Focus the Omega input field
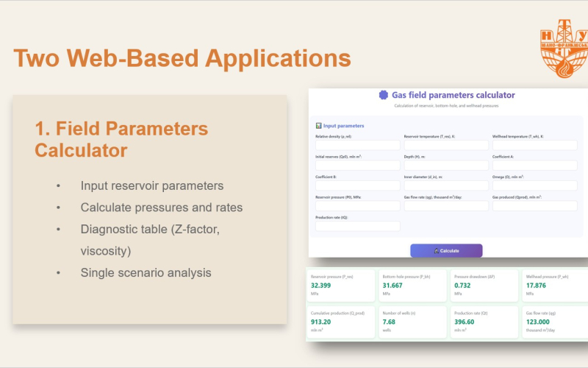Screen dimensions: 588x368 pos(534,185)
